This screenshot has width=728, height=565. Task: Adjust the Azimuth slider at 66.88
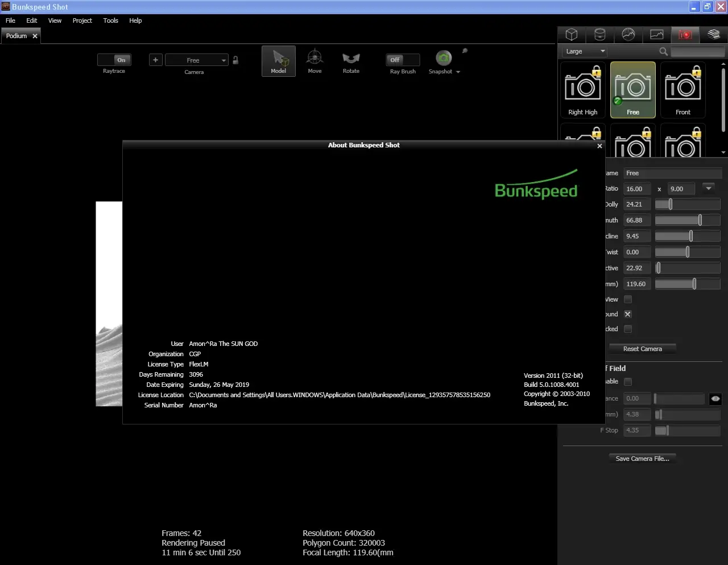[x=688, y=220]
